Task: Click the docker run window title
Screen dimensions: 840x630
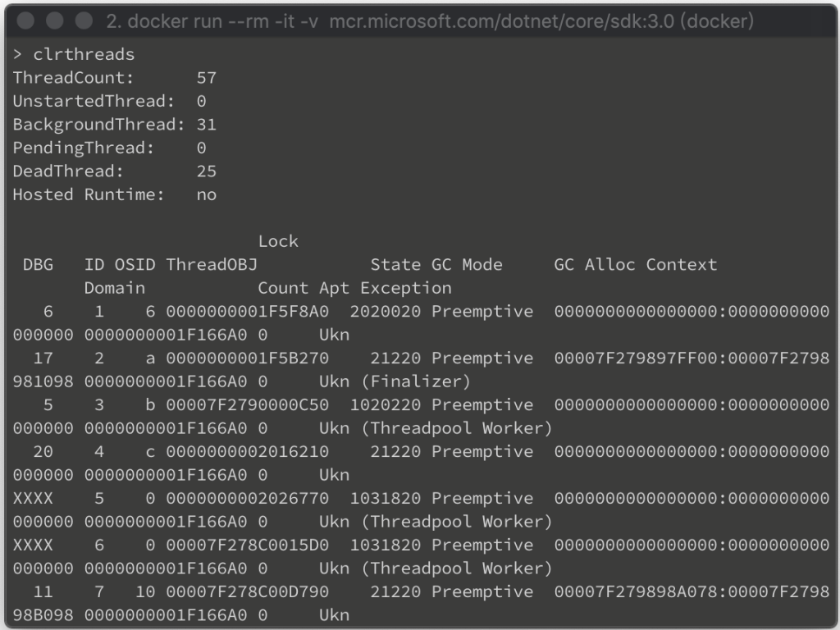Action: [430, 21]
